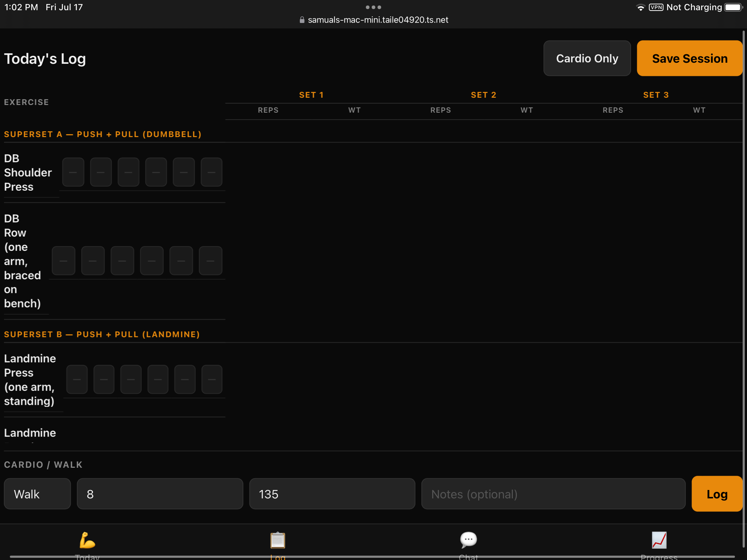747x560 pixels.
Task: Click the cardio field showing 135
Action: pyautogui.click(x=332, y=494)
